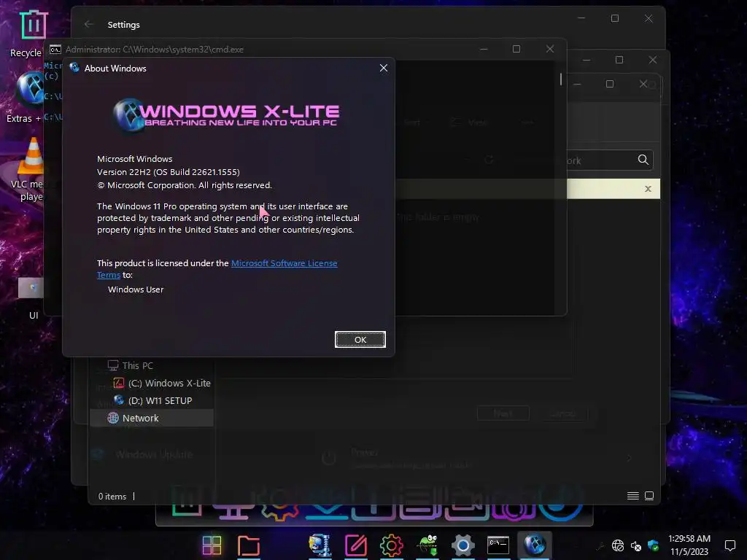Close the Command Prompt window
Screen dimensions: 747x560
pyautogui.click(x=550, y=49)
